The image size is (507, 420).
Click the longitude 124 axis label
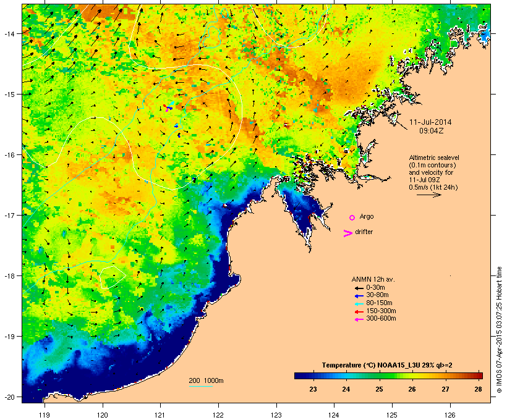[x=334, y=415]
